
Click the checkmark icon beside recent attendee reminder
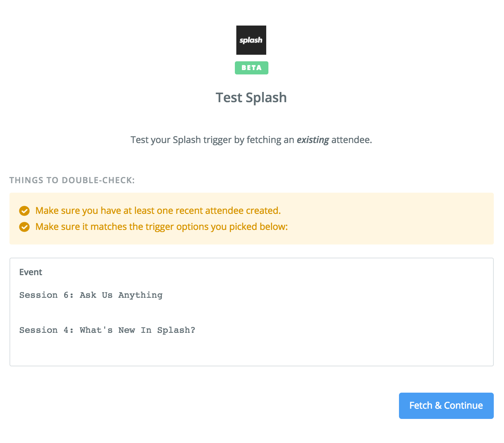click(x=24, y=211)
